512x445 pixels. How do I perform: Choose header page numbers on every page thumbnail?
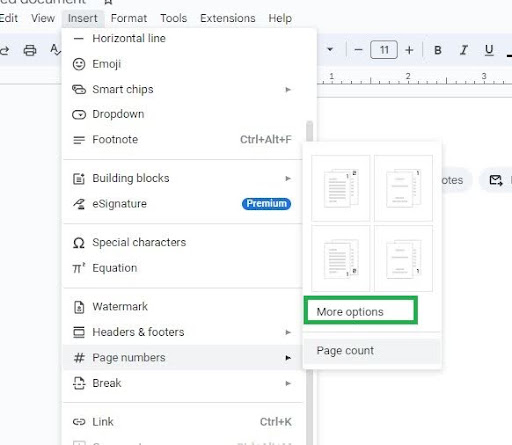[341, 188]
